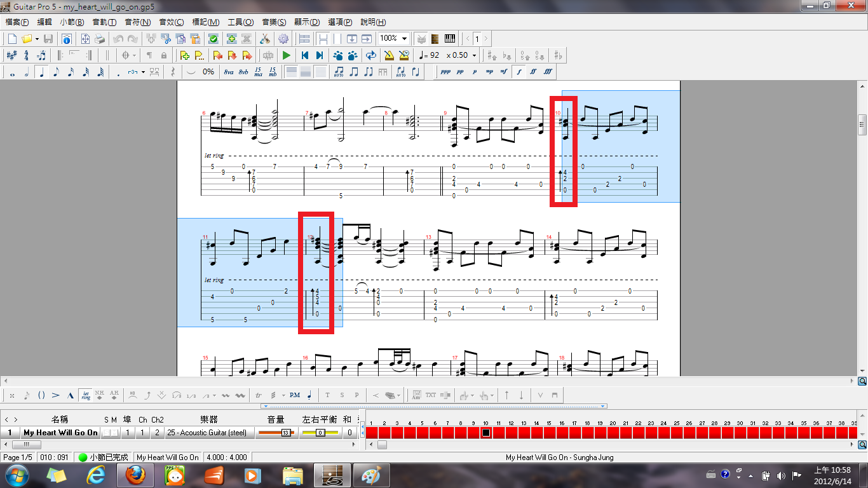Click the 名稱 column header
This screenshot has height=488, width=868.
click(x=60, y=420)
